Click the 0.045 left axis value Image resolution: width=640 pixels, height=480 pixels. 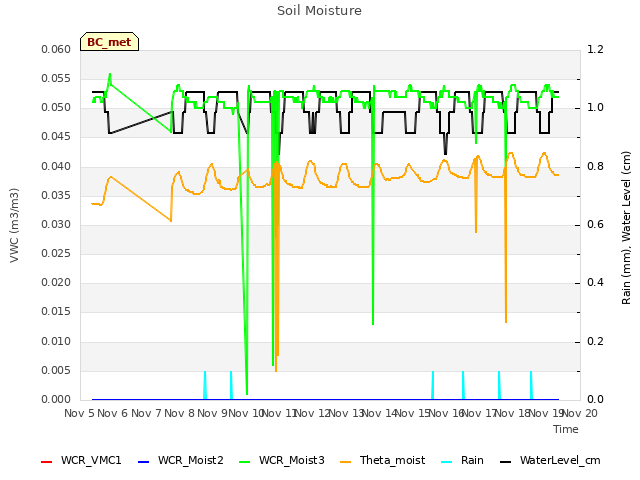56,137
